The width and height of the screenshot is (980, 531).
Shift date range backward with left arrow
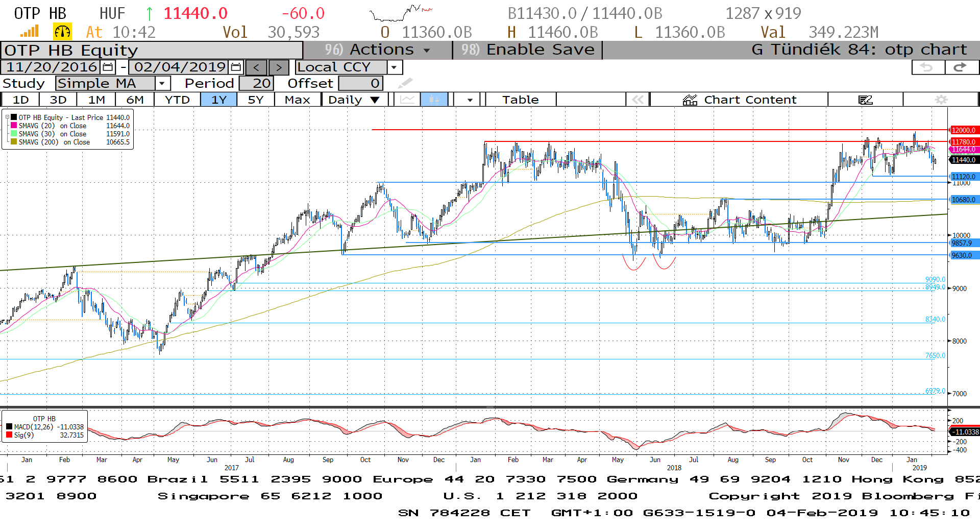tap(256, 67)
